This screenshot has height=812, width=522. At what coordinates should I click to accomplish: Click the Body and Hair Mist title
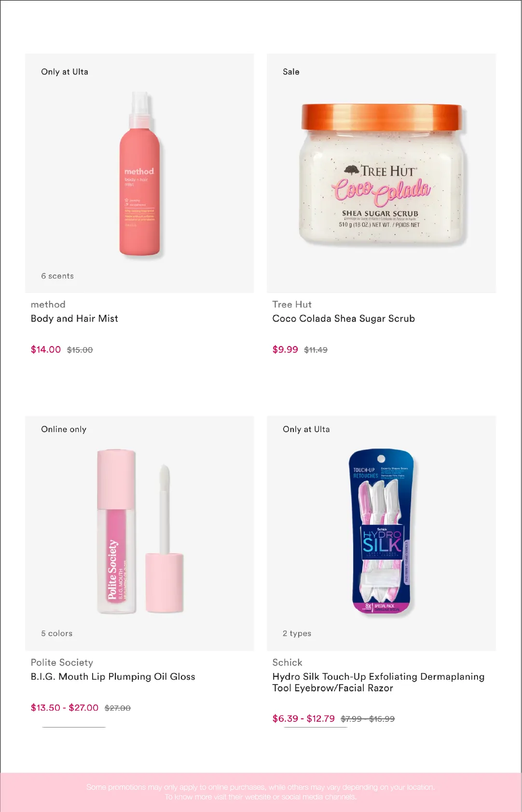[x=74, y=319]
